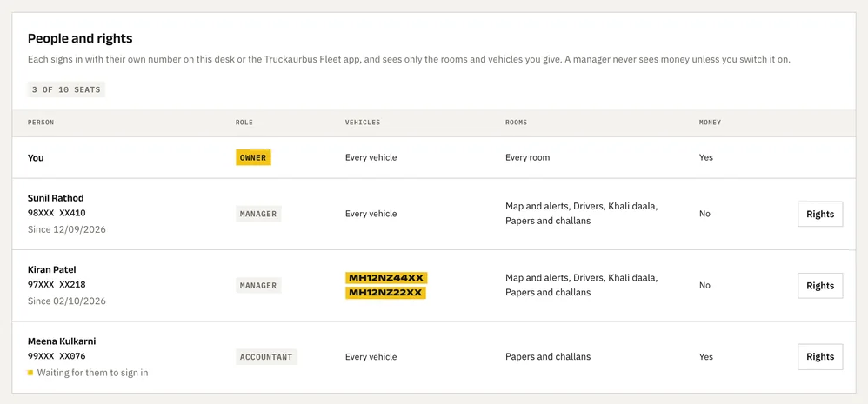
Task: Click the OWNER role badge
Action: click(x=253, y=157)
